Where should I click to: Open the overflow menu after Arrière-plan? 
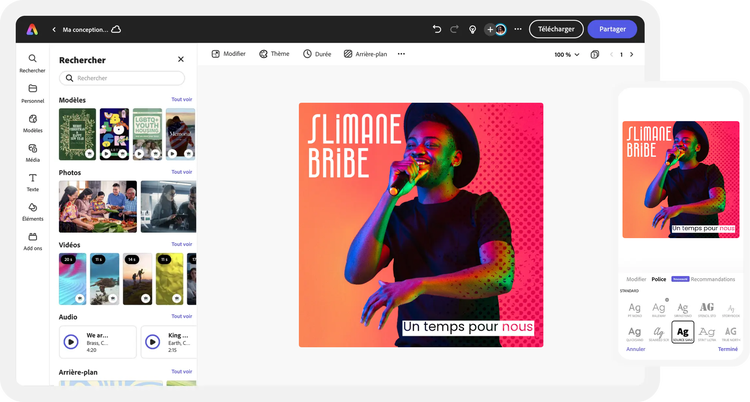(401, 54)
